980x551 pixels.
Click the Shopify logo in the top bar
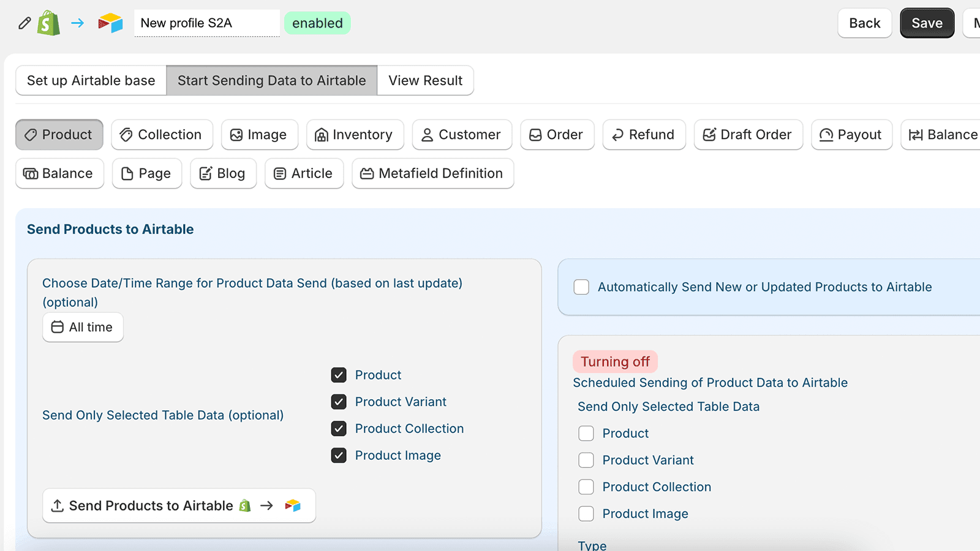click(x=48, y=23)
